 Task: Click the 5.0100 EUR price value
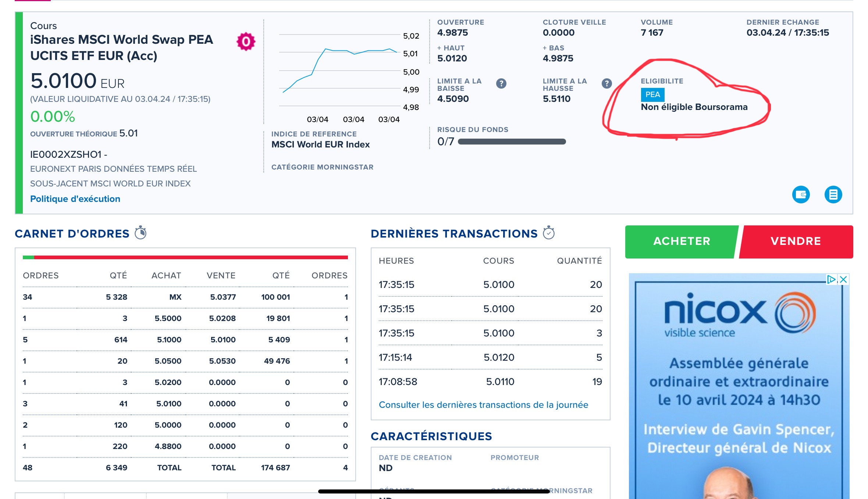(78, 81)
